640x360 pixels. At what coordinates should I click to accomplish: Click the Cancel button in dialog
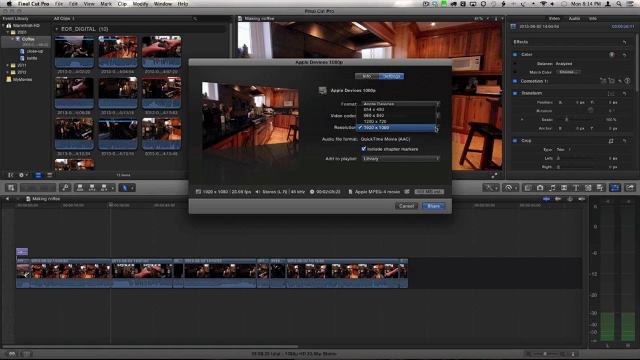point(407,206)
